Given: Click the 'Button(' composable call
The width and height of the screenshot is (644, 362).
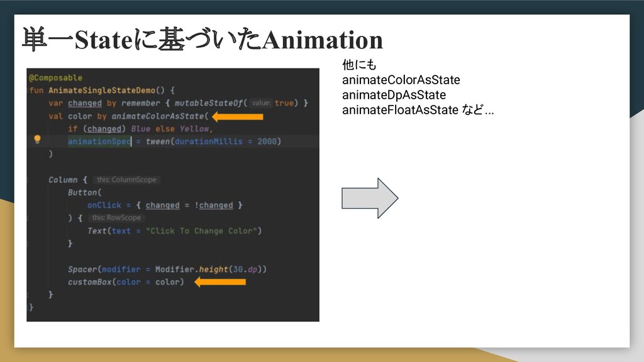Looking at the screenshot, I should 85,192.
